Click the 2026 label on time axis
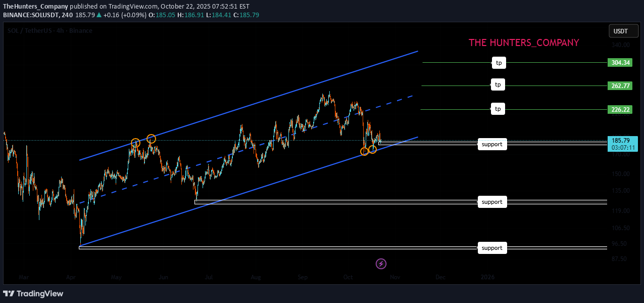 click(487, 277)
